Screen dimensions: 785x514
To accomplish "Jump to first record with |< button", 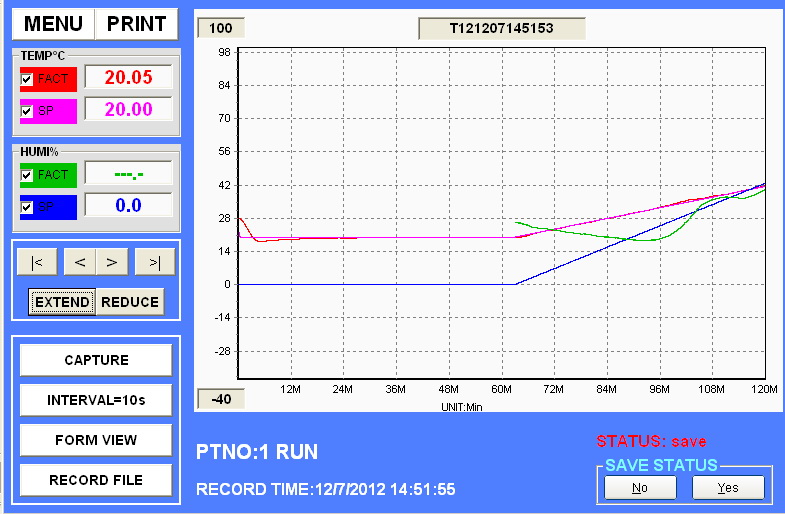I will 37,262.
